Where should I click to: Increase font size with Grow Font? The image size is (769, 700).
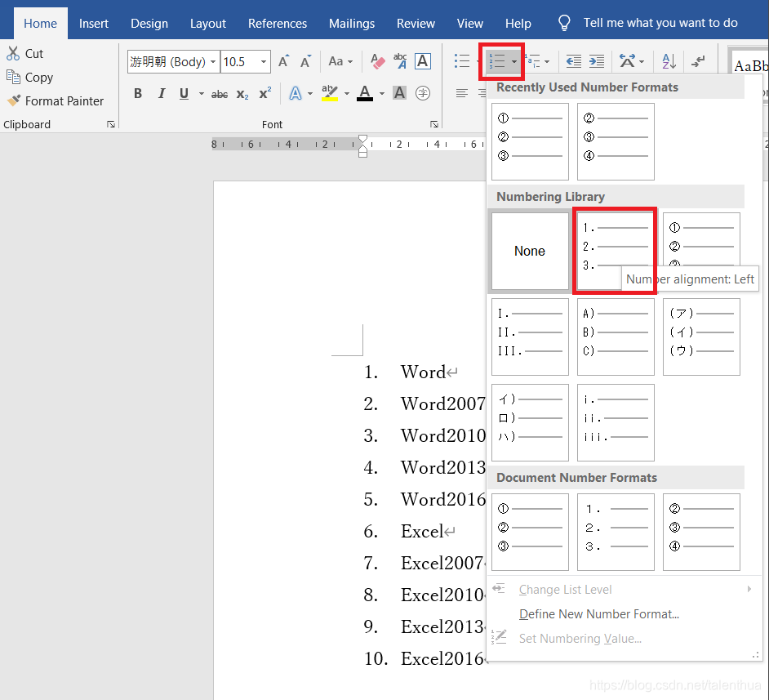pos(283,61)
